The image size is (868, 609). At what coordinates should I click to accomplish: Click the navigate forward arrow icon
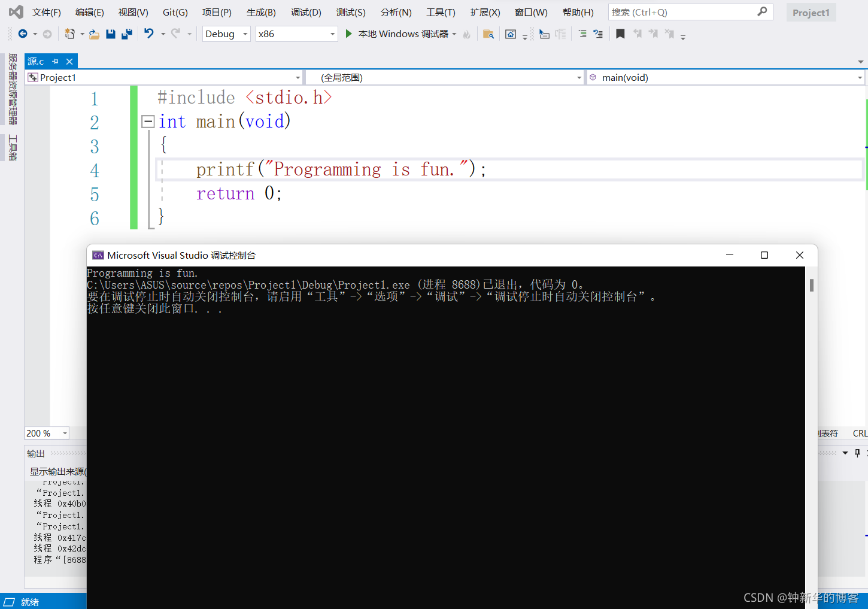point(47,34)
